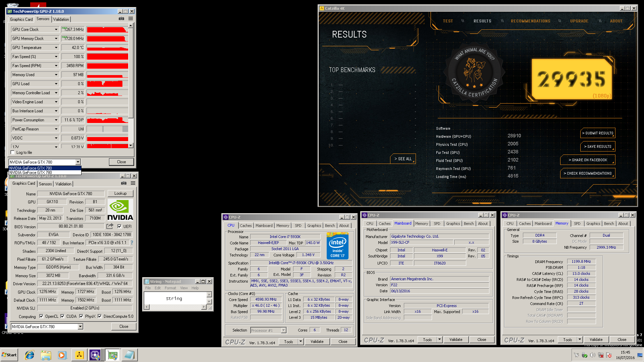
Task: Open the GPU selector dropdown in Graphics Card window
Action: coord(80,327)
